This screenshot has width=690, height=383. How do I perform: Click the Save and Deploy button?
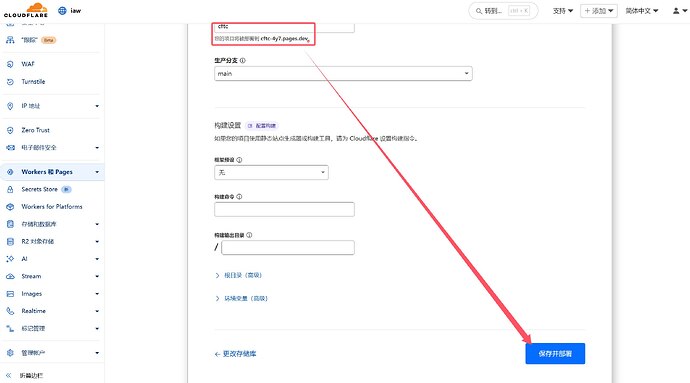[x=555, y=354]
